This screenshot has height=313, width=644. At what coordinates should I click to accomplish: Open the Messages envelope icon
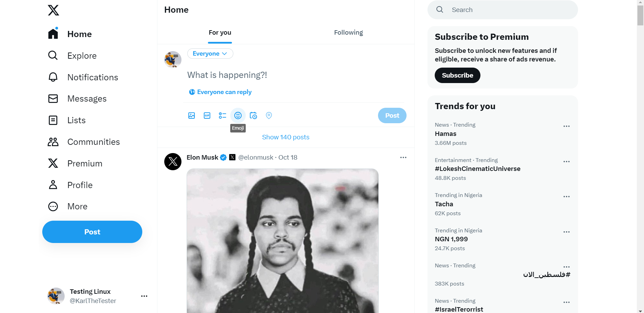tap(53, 98)
